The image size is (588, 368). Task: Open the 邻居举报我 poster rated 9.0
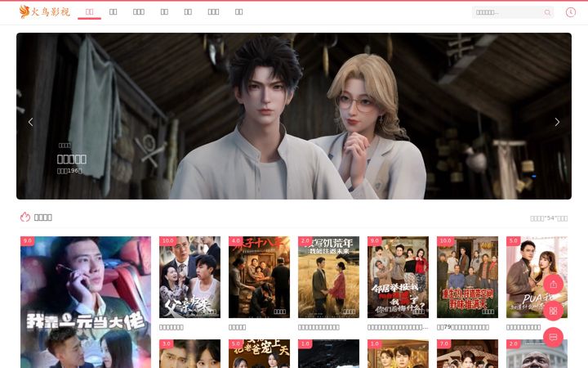click(x=398, y=277)
